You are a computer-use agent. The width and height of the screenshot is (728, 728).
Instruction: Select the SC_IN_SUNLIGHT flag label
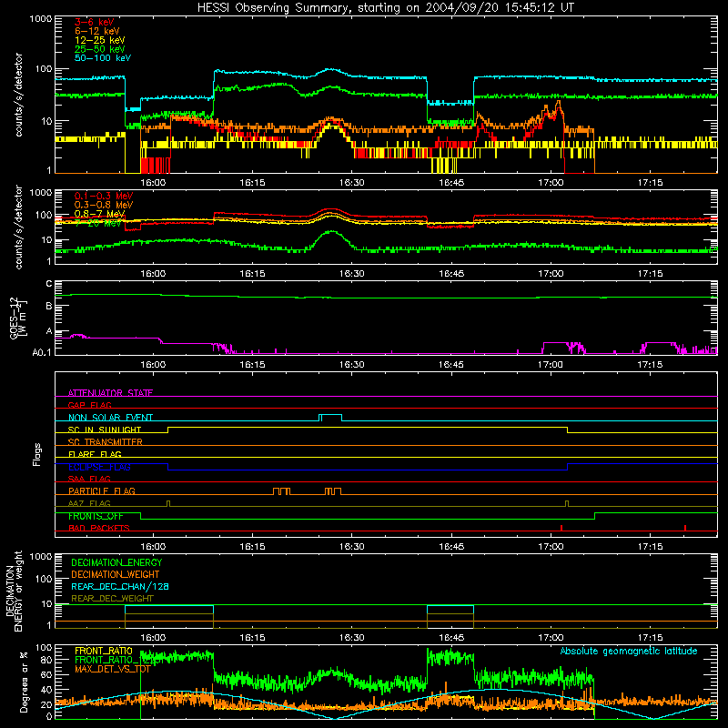[105, 430]
